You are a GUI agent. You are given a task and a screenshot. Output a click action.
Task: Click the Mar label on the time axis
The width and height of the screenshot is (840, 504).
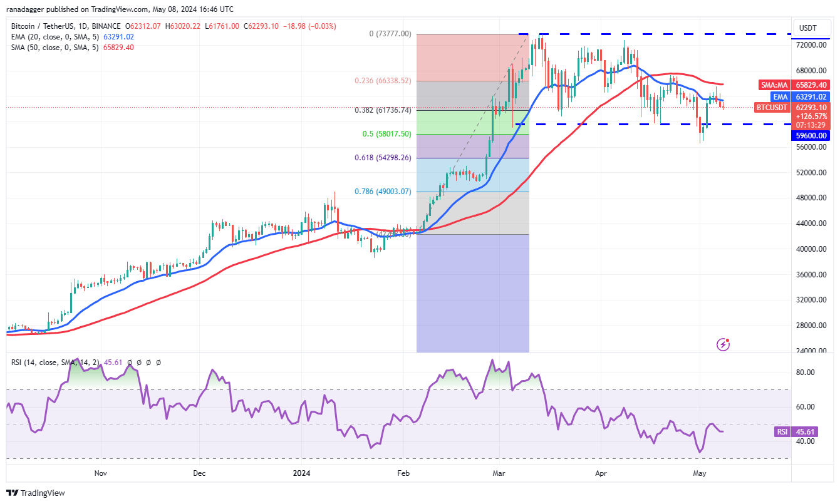coord(499,474)
